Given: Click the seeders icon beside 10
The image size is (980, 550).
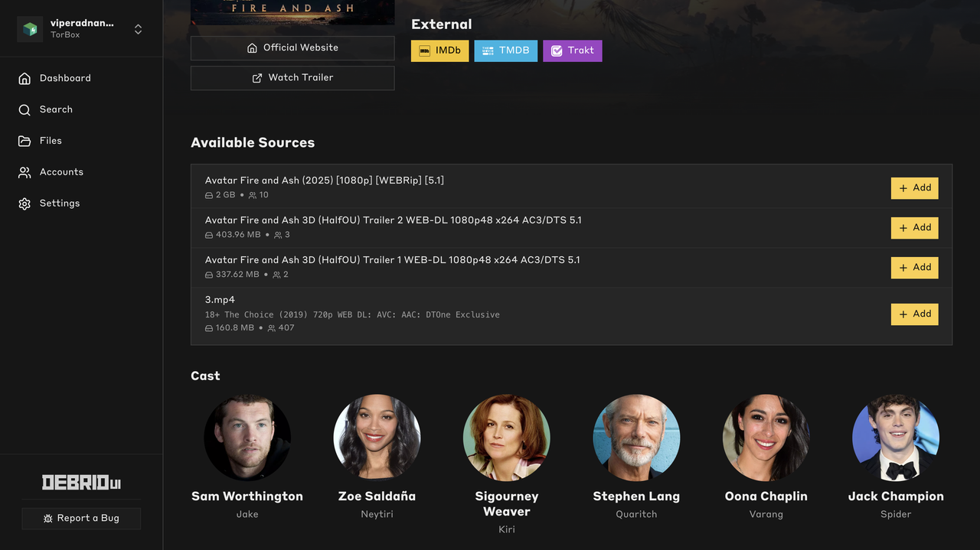Looking at the screenshot, I should pos(253,196).
